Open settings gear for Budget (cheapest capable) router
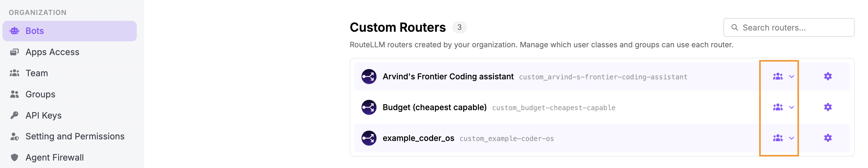868x168 pixels. pyautogui.click(x=828, y=107)
